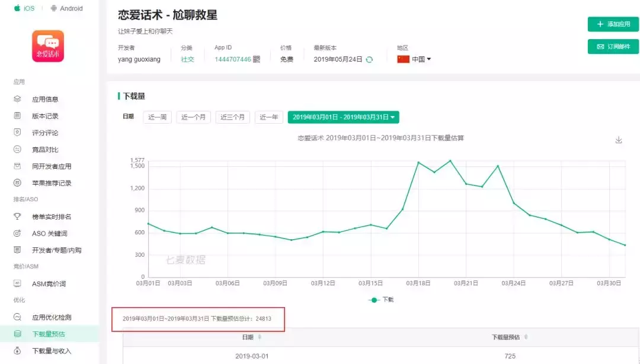The width and height of the screenshot is (640, 364).
Task: Switch platform to Android
Action: pos(67,8)
